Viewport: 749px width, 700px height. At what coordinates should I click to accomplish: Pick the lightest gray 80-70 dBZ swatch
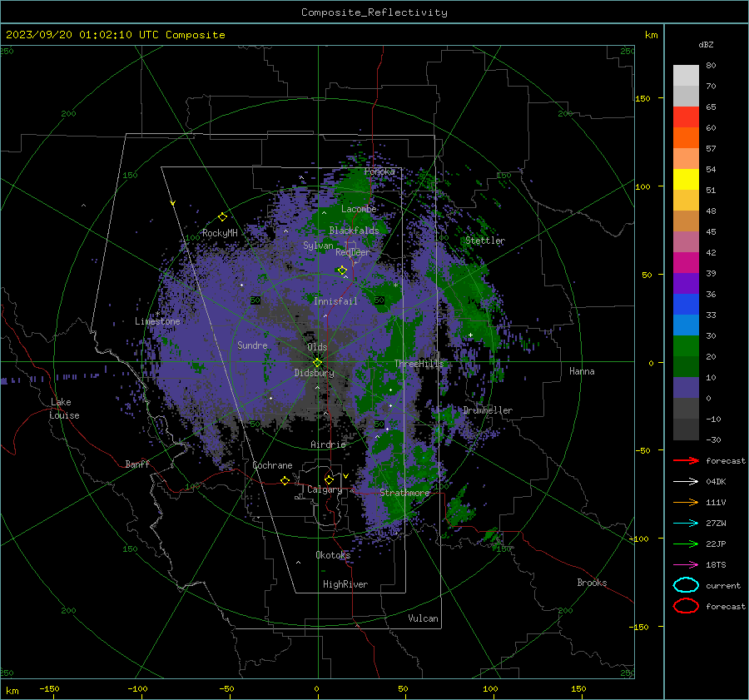coord(686,76)
